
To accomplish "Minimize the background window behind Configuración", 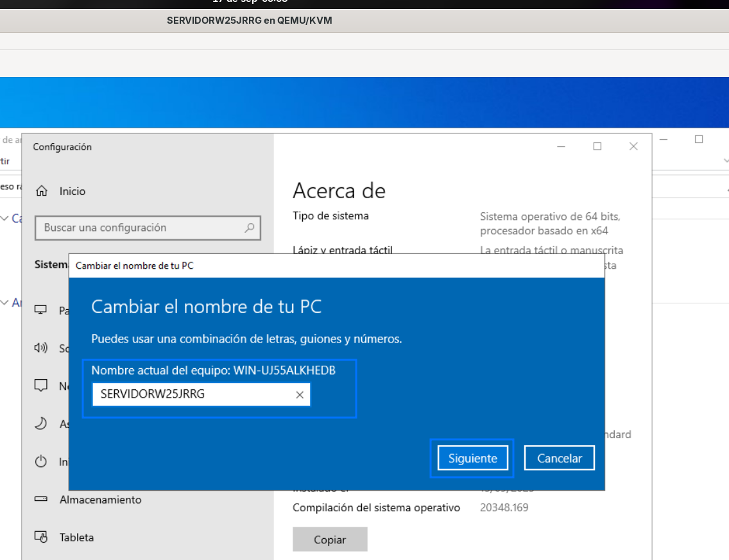I will point(664,139).
